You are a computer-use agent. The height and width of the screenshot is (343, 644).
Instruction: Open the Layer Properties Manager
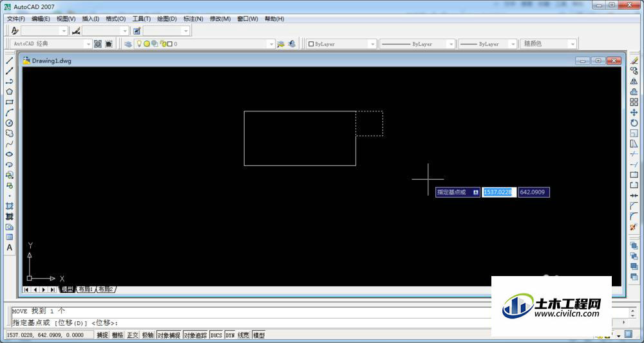(128, 44)
